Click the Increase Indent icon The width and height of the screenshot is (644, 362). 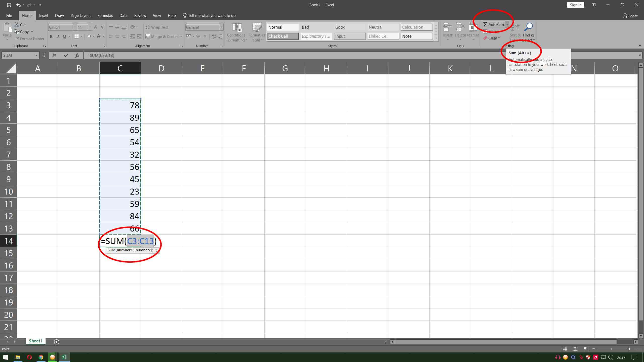coord(139,36)
